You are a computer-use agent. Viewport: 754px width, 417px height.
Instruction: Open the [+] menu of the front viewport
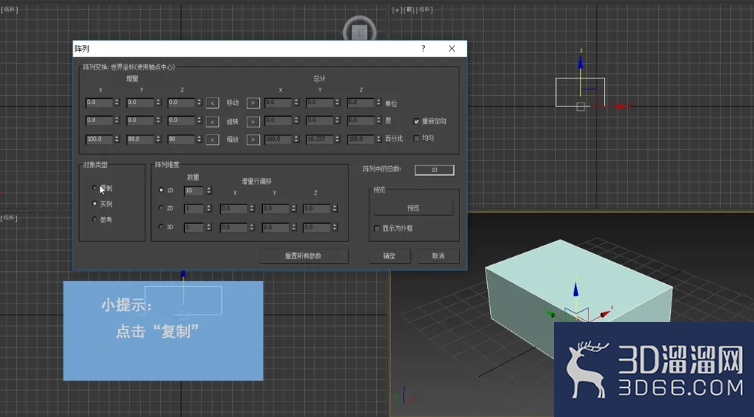pyautogui.click(x=397, y=10)
